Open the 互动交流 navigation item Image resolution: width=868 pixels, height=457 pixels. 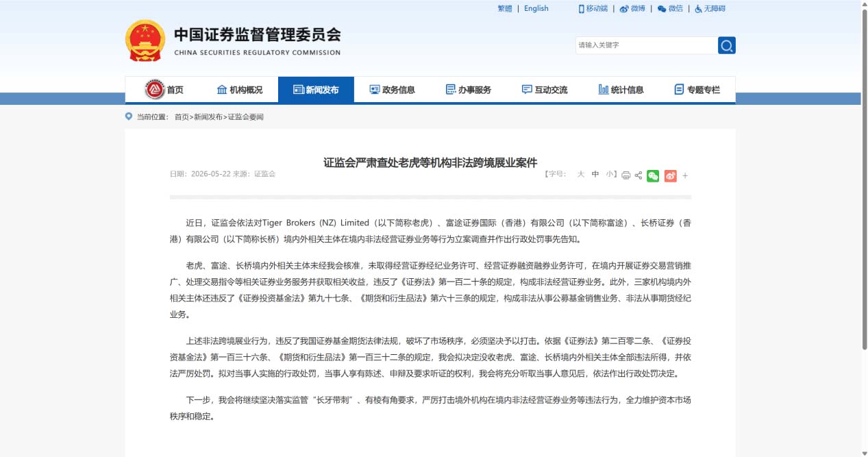click(x=545, y=90)
